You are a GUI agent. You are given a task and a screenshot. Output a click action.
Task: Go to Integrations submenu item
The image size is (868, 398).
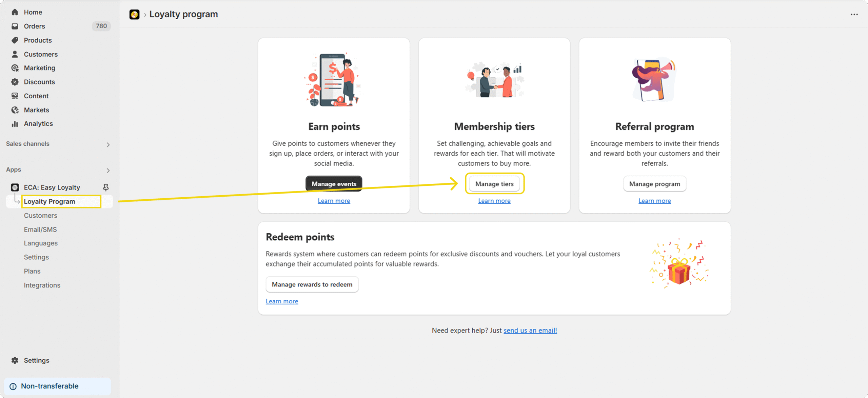[42, 285]
